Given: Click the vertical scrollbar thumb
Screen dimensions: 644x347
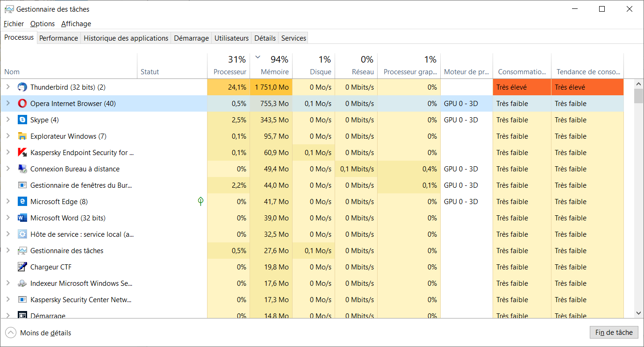Looking at the screenshot, I should [638, 96].
